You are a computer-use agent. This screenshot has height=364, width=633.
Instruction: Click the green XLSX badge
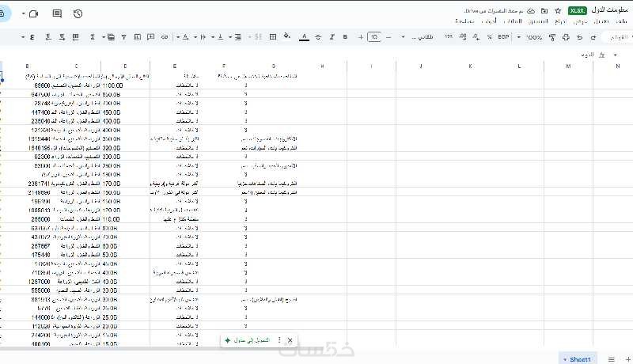pyautogui.click(x=578, y=11)
